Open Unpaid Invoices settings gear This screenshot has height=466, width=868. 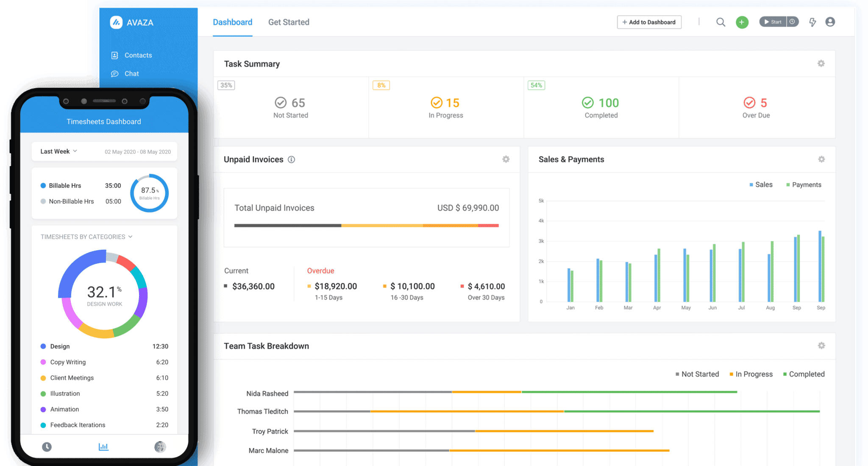point(506,159)
